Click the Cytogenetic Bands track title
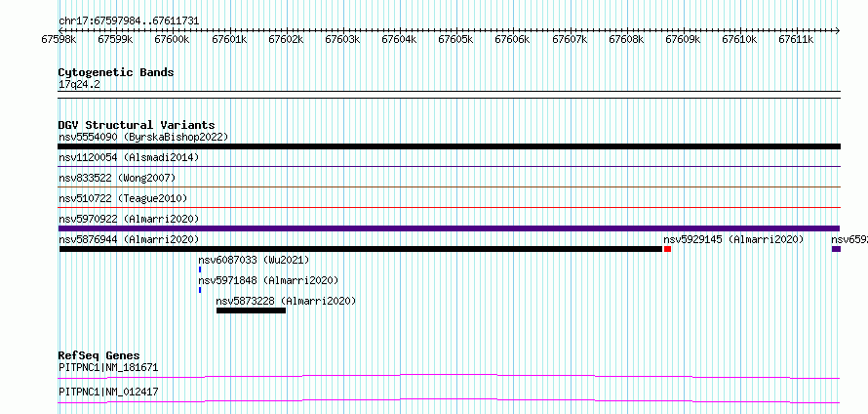 pyautogui.click(x=116, y=72)
